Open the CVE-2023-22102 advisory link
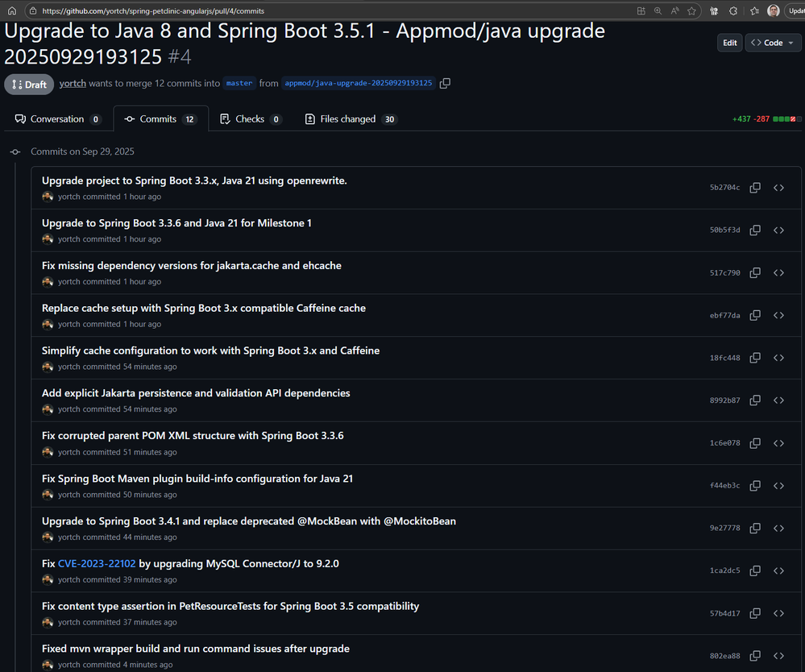The image size is (805, 672). [x=97, y=564]
